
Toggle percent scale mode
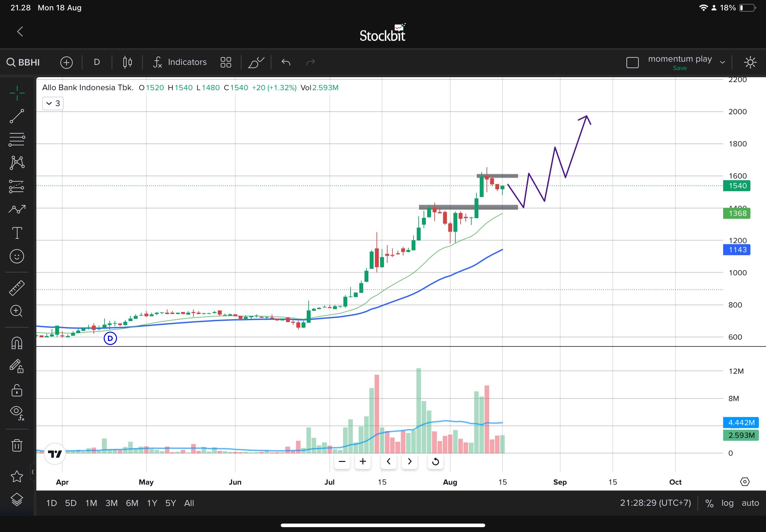coord(709,503)
